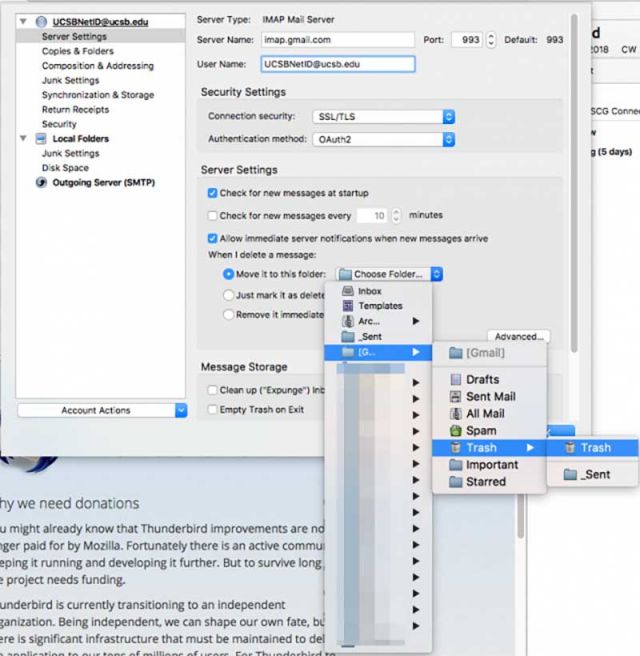
Task: Open the Authentication method OAuth2 dropdown
Action: (384, 139)
